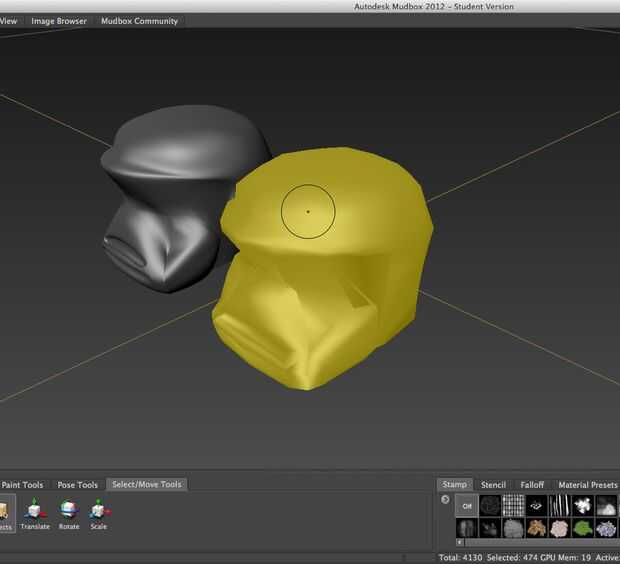
Task: Switch to the Stamp tab
Action: click(x=454, y=485)
